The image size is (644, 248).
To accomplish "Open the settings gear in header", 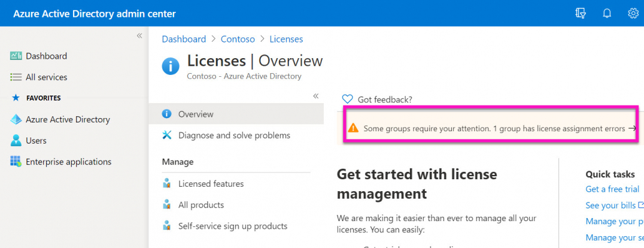I will 633,14.
